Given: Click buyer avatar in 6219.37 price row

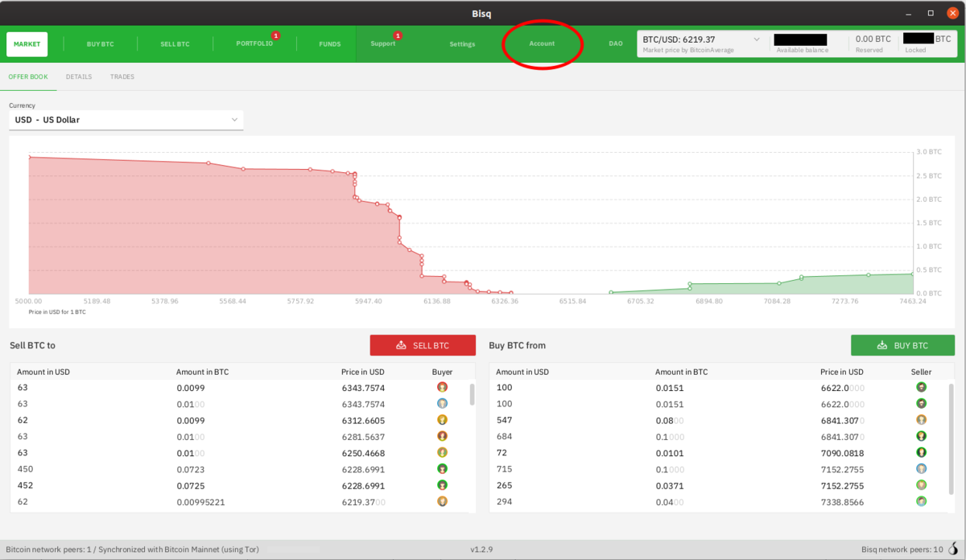Looking at the screenshot, I should coord(442,502).
